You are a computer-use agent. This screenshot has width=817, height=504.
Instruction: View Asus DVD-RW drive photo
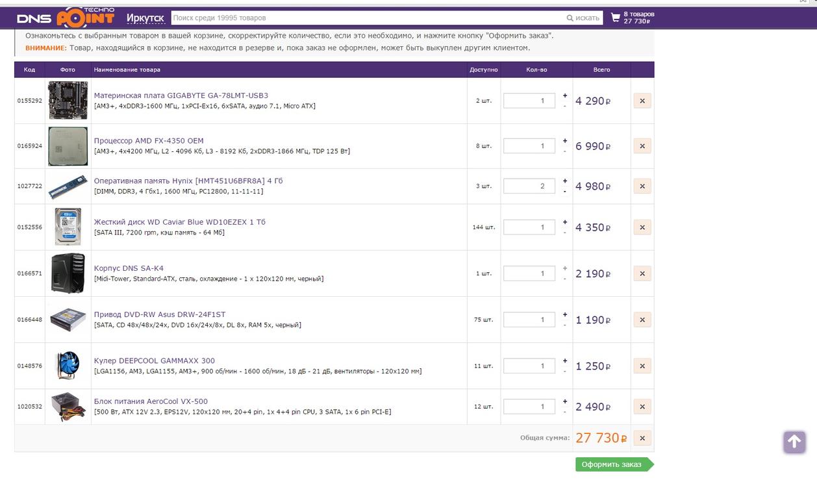point(68,320)
